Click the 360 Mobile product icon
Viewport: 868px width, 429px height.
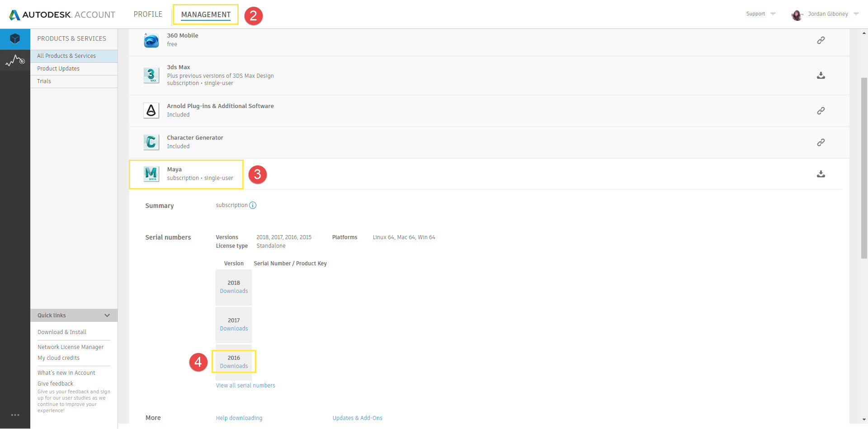pyautogui.click(x=151, y=40)
